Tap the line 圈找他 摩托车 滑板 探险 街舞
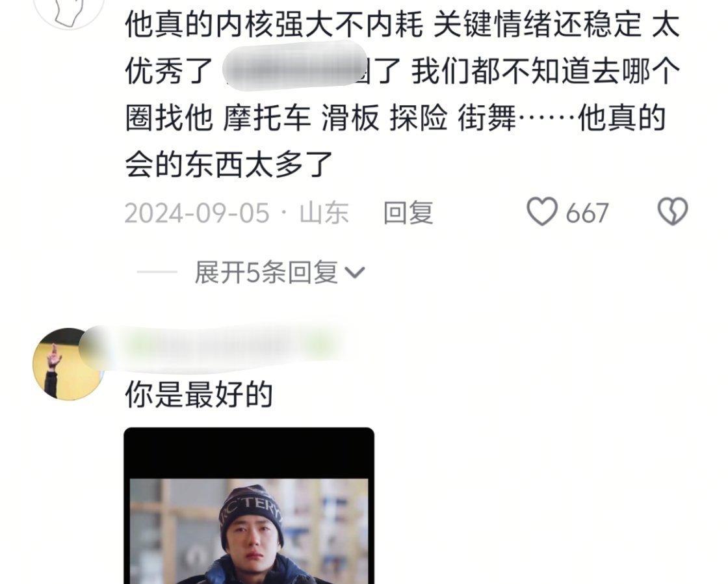Viewport: 728px width, 584px height. pyautogui.click(x=396, y=118)
